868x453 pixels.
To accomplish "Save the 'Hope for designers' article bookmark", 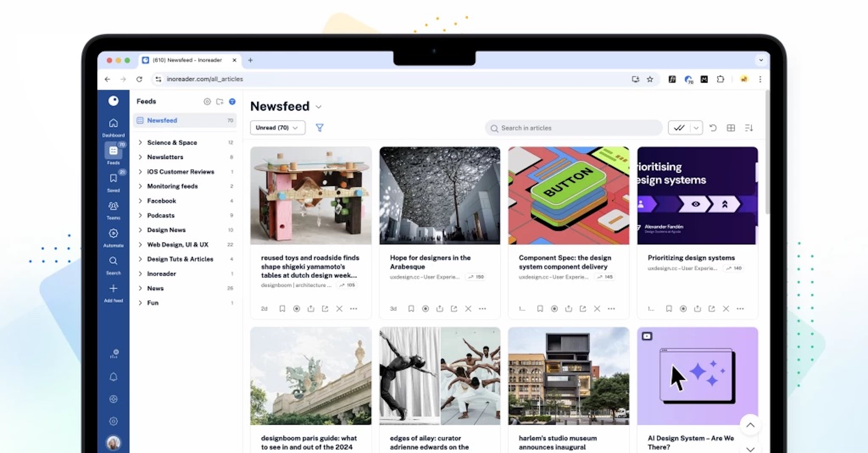I will (411, 309).
